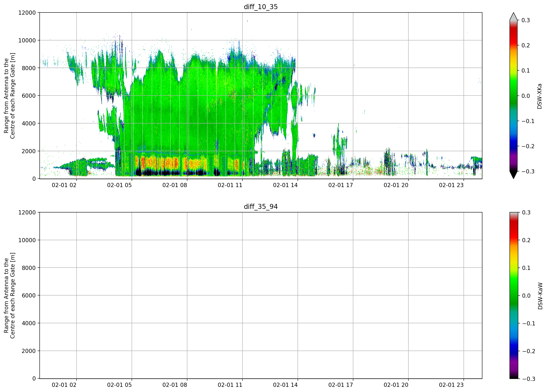Click the '02-01 11' tick label under diff_35_94

pos(230,385)
